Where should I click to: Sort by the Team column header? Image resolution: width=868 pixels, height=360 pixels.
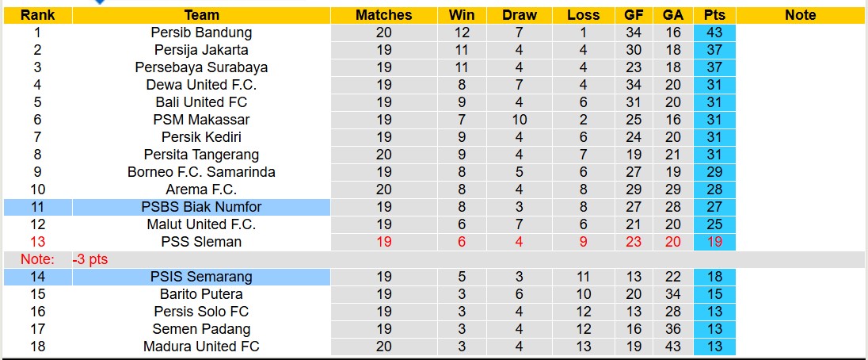coord(201,15)
